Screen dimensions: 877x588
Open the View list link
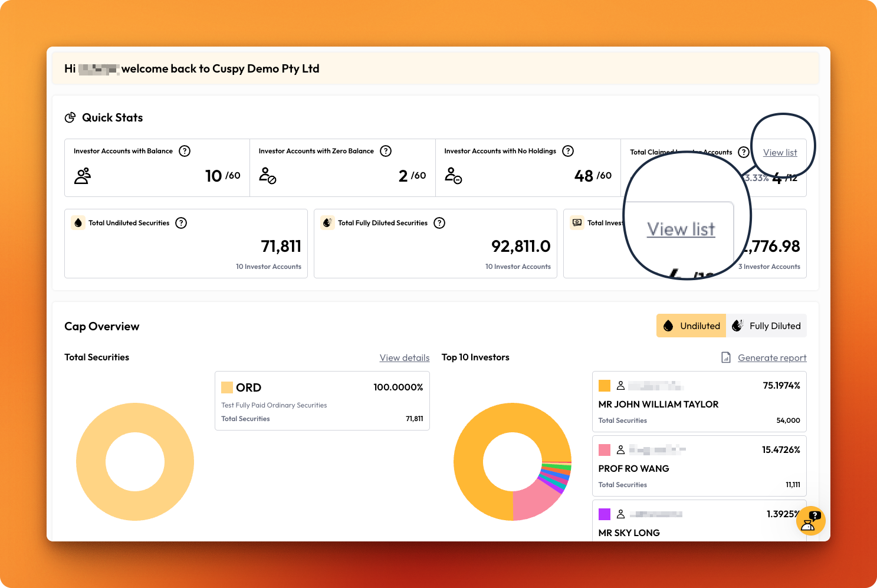[780, 153]
